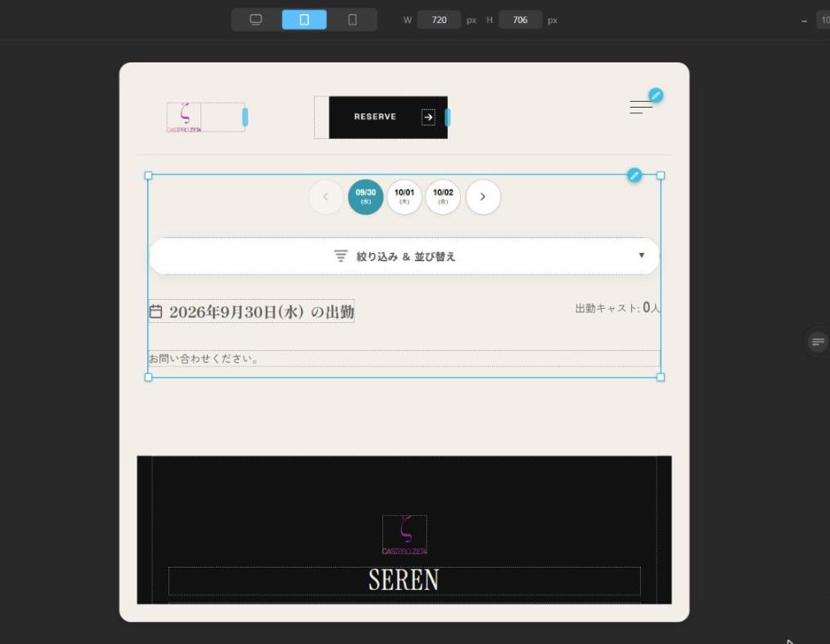
Task: Click the dropdown triangle on filter bar
Action: click(x=642, y=255)
